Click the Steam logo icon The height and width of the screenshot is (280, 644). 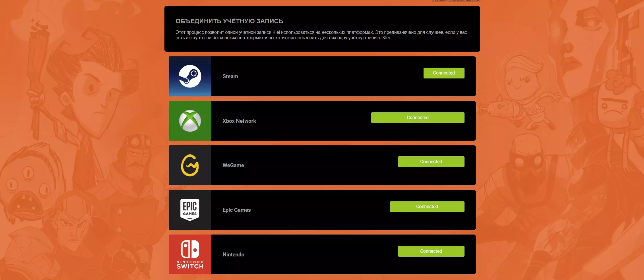[190, 76]
